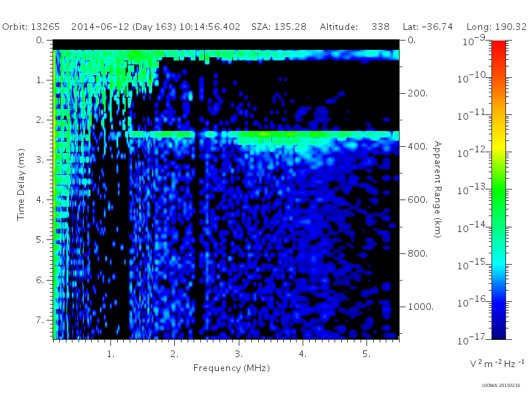Click the timestamp '10:14:56.402'
This screenshot has width=532, height=399.
click(209, 27)
